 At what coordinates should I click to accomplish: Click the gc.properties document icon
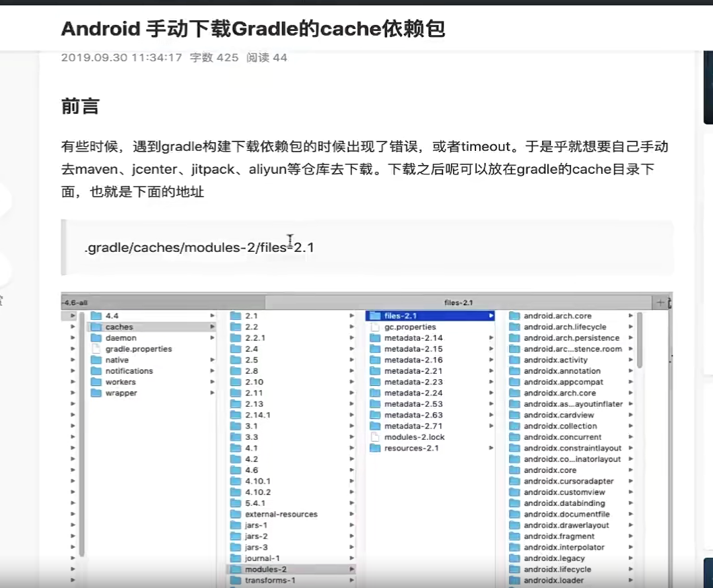point(374,327)
